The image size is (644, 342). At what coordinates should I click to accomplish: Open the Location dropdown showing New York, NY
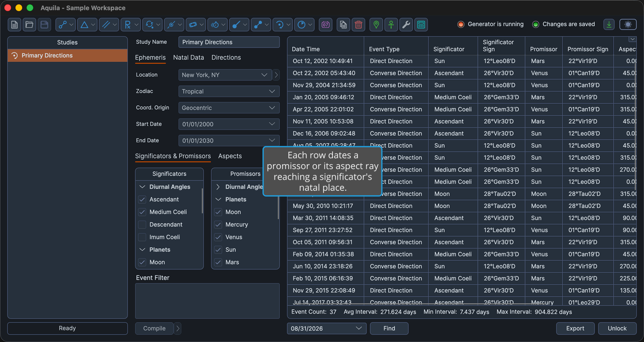click(225, 75)
